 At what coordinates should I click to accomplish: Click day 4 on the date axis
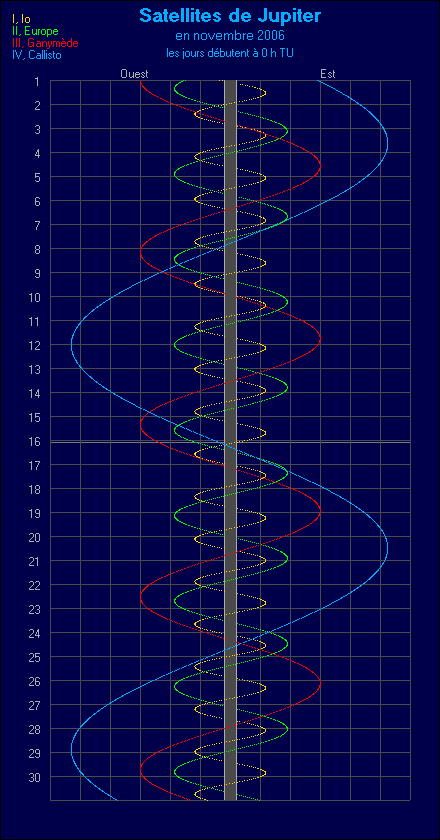[x=37, y=153]
